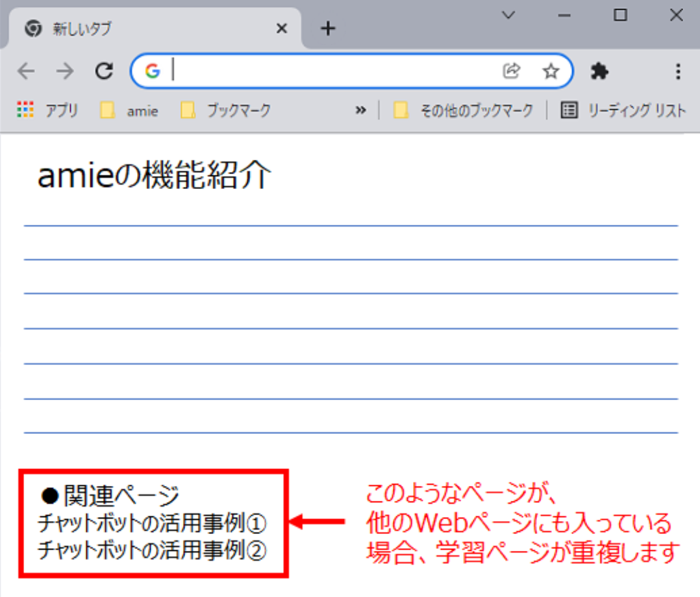Bookmark this page with star icon
Viewport: 700px width, 597px height.
click(551, 71)
